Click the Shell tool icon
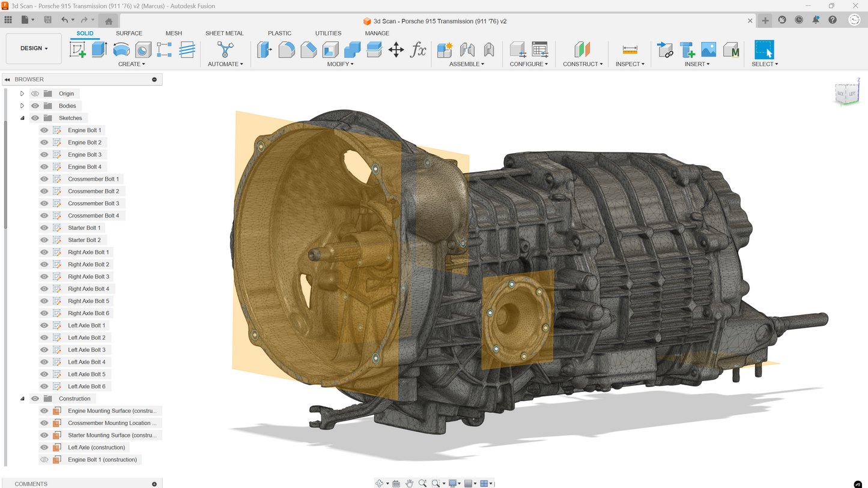Screen dimensions: 868x488 (x=330, y=50)
